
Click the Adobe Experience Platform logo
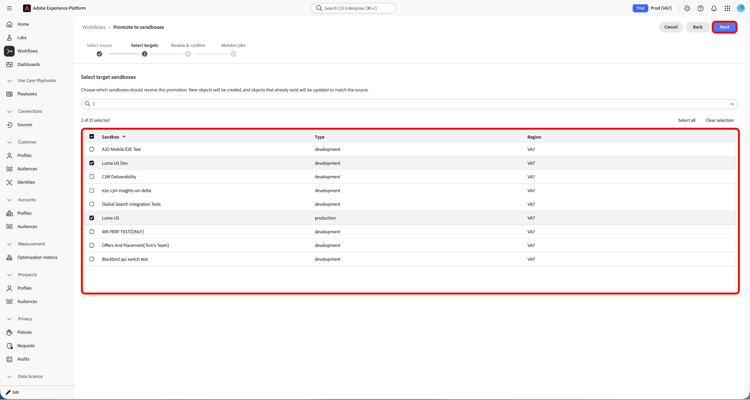(27, 8)
